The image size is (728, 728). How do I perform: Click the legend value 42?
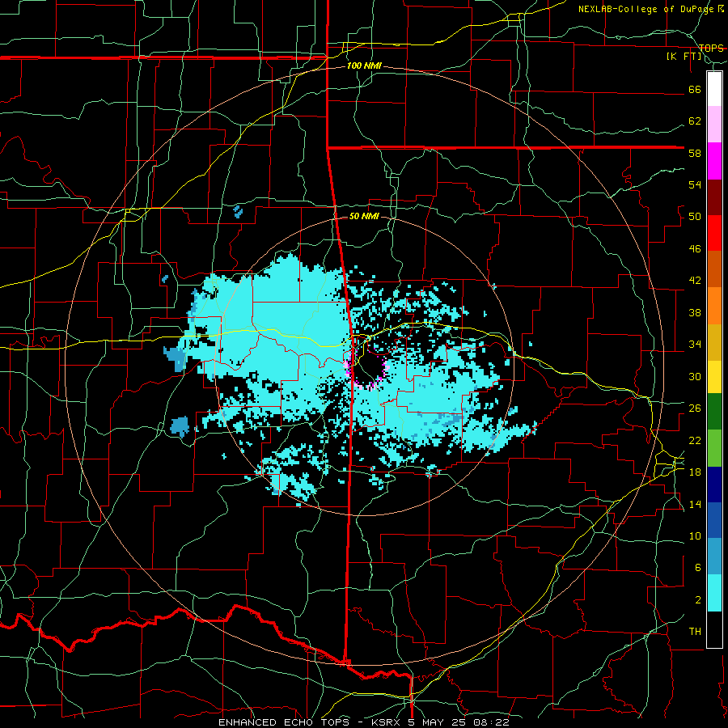[x=695, y=280]
